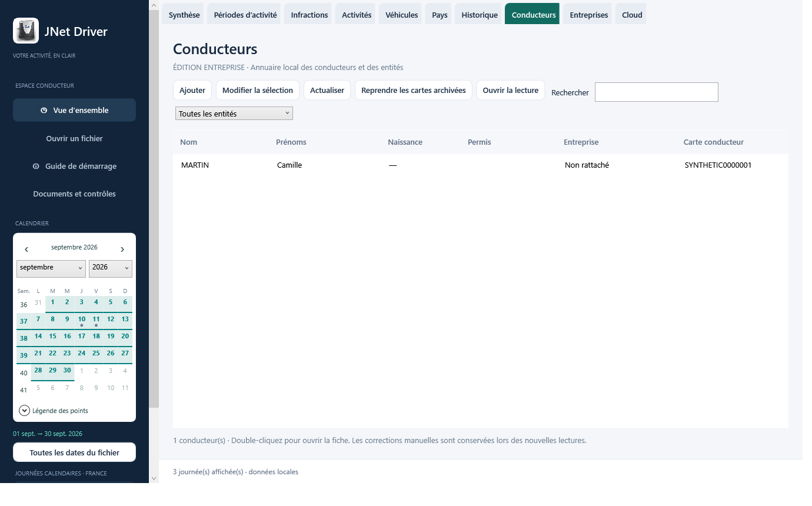Screen dimensions: 812x506
Task: Click Ouvrir la lecture button
Action: (x=511, y=90)
